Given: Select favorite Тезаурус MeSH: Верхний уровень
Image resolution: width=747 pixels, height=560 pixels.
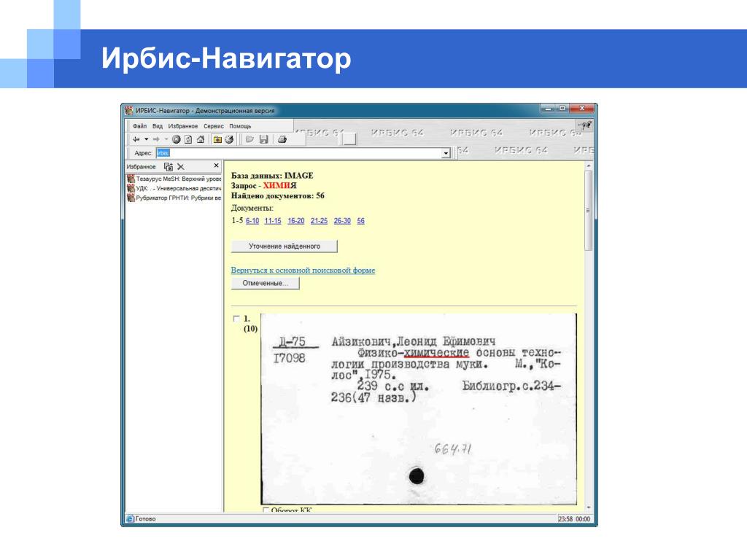Looking at the screenshot, I should point(174,179).
